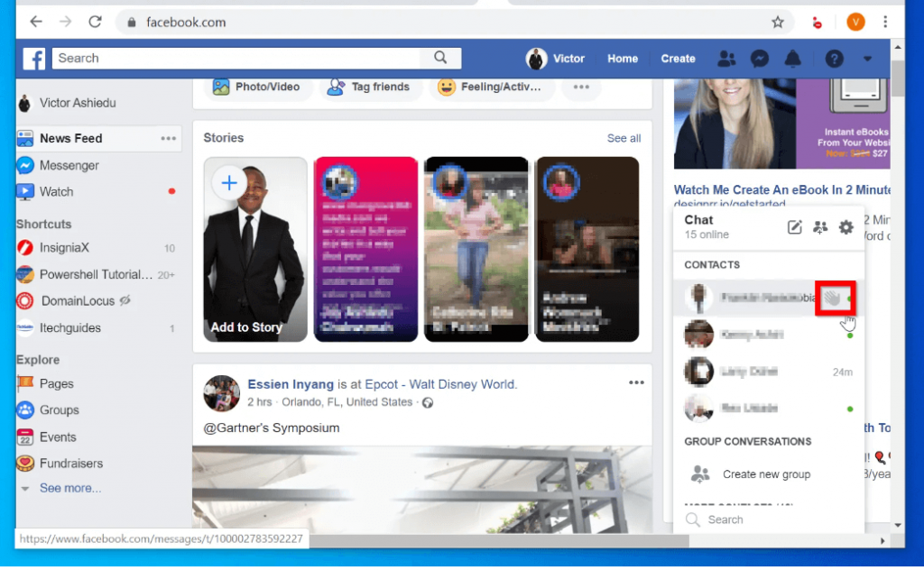This screenshot has width=924, height=570.
Task: Click the red browser extension icon
Action: tap(817, 23)
